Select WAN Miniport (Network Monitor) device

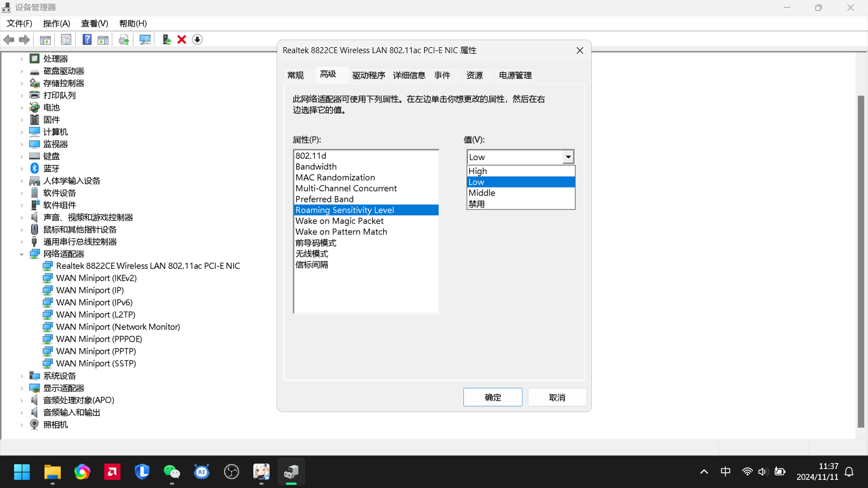[x=118, y=327]
